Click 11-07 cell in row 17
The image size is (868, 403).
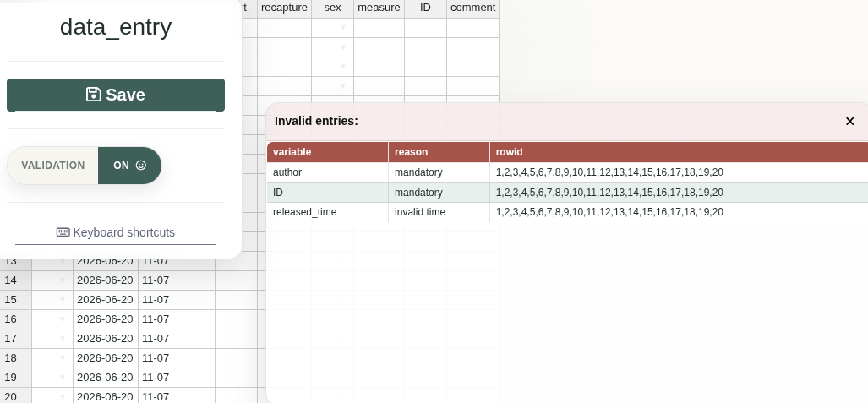177,338
